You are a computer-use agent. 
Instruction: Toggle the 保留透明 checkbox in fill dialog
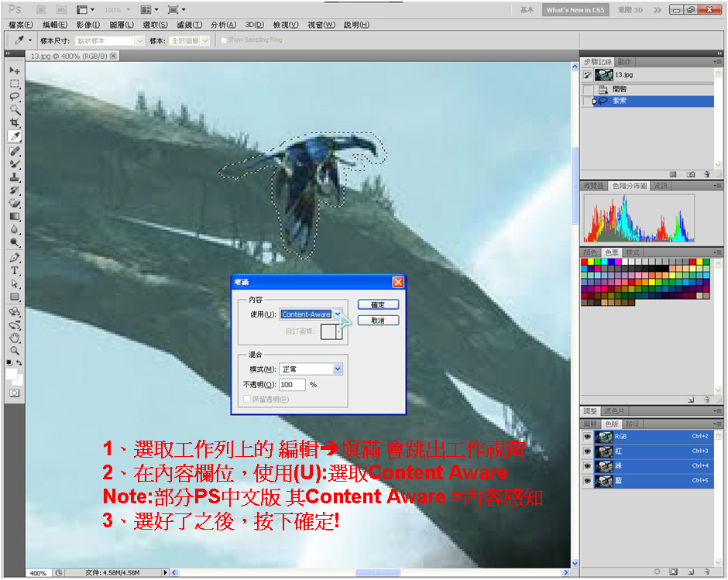pos(247,399)
